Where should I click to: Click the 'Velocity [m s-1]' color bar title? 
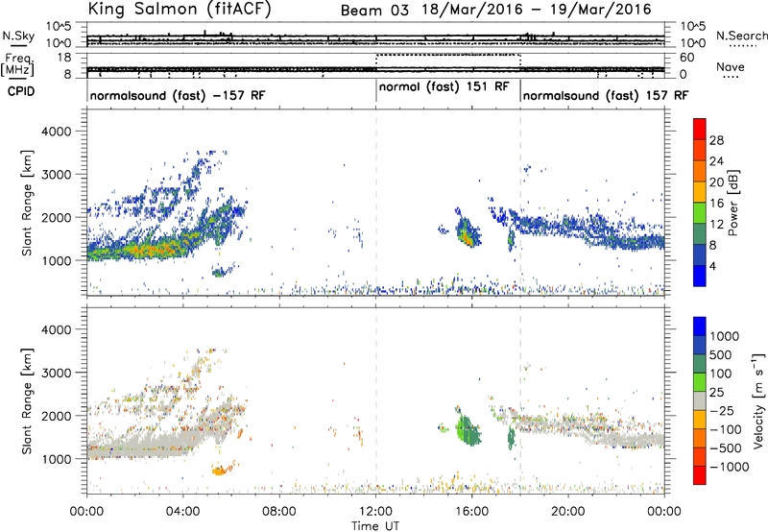pos(758,400)
